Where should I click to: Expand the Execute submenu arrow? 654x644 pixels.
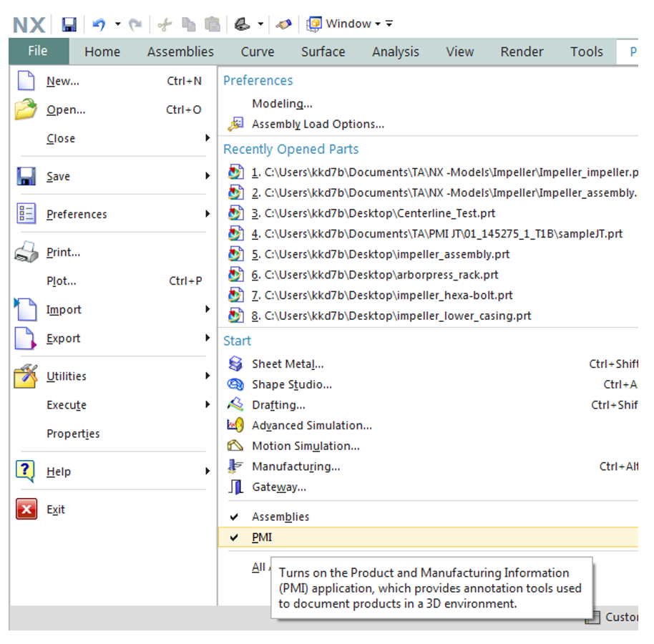(x=208, y=404)
